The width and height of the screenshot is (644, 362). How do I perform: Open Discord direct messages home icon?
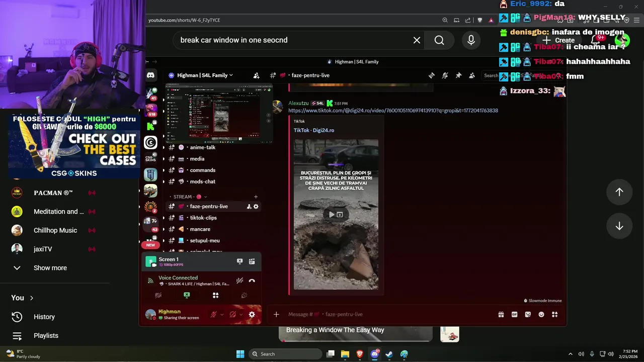[150, 75]
